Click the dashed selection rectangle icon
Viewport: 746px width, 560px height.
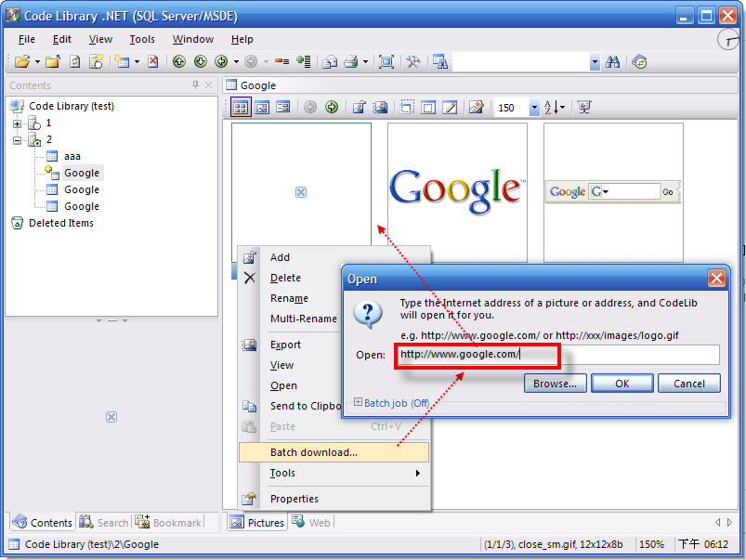point(407,107)
